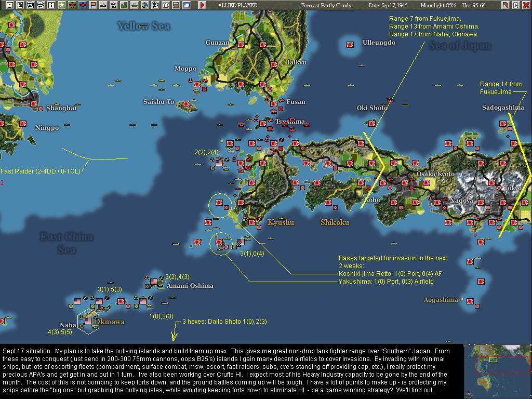Select US flag base labeled 2(2),2(4)
This screenshot has height=399, width=532.
[219, 163]
